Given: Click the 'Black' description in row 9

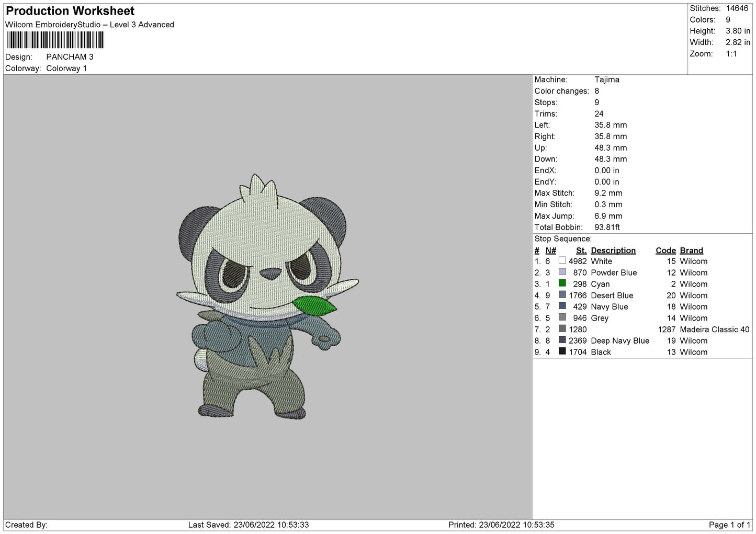Looking at the screenshot, I should [601, 352].
